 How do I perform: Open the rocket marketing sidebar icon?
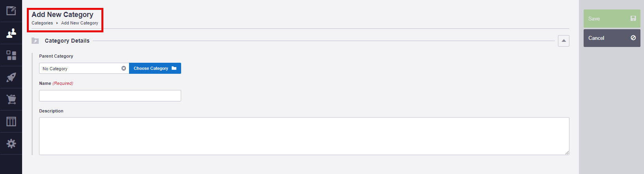coord(11,77)
